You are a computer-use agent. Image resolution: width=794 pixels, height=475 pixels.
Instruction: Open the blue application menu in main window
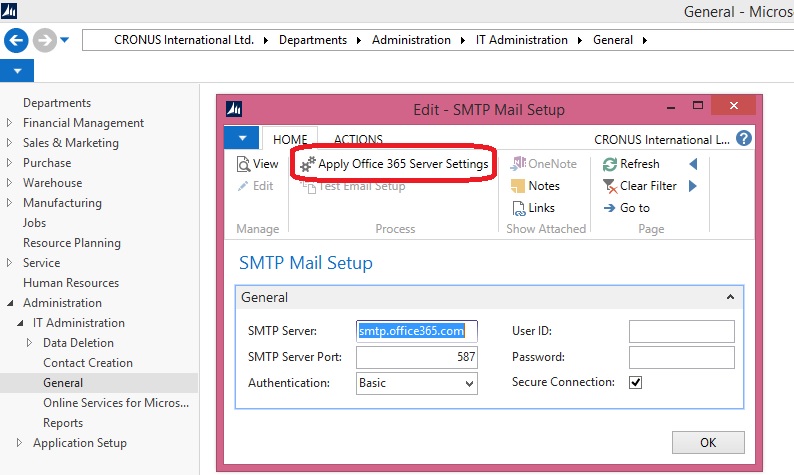pos(17,71)
